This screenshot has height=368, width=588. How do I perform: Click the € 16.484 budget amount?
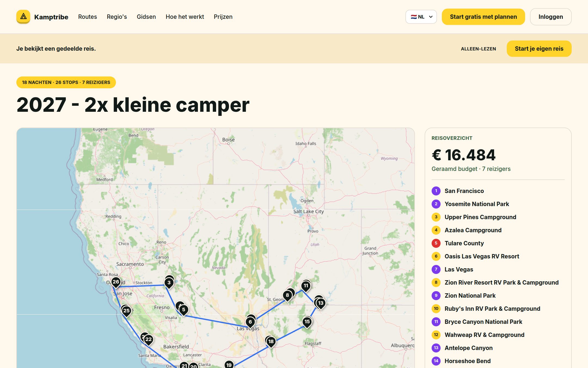coord(463,155)
